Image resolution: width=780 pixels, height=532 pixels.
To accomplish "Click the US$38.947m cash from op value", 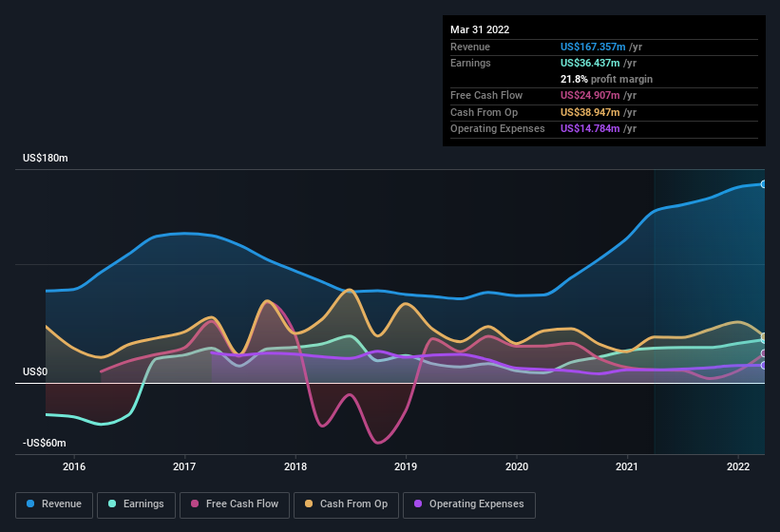I will [590, 112].
